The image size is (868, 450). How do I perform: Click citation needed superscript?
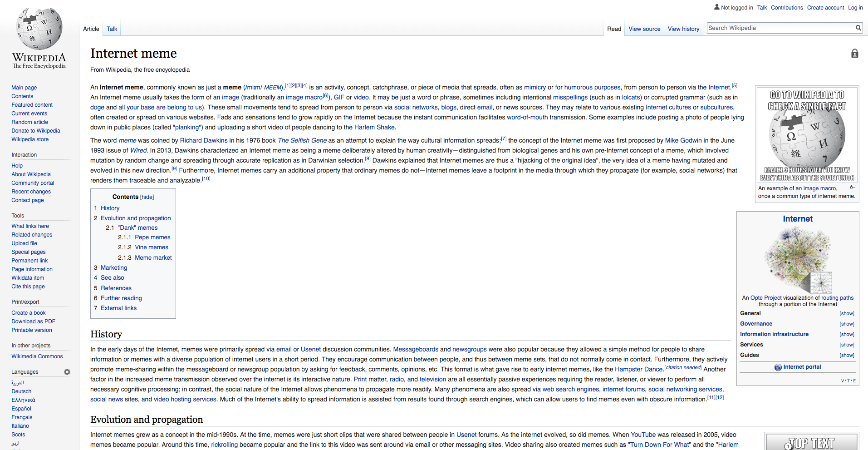pos(683,367)
